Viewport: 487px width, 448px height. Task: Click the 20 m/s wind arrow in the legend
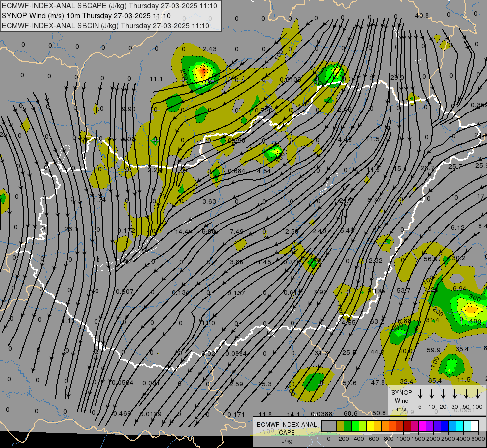[x=443, y=394]
